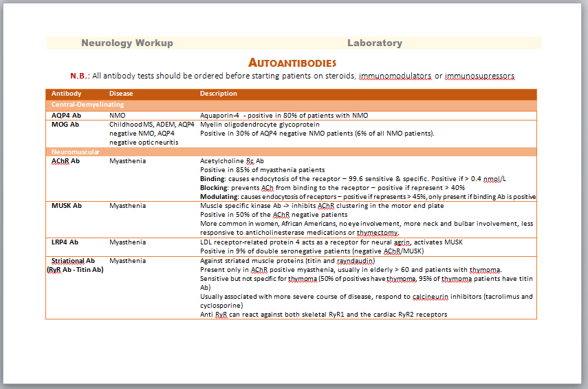Select the "Description" column header
This screenshot has width=588, height=389.
point(218,94)
